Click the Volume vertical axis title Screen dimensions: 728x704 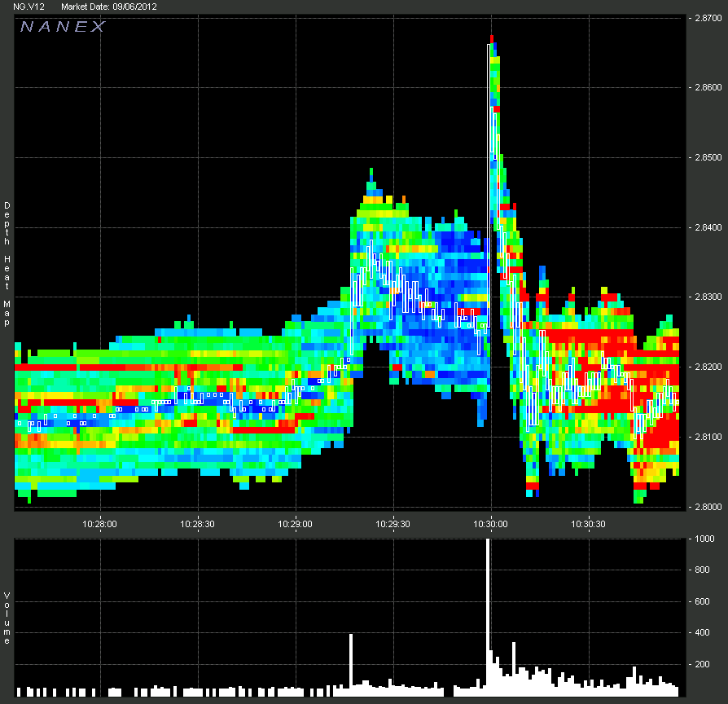(7, 618)
